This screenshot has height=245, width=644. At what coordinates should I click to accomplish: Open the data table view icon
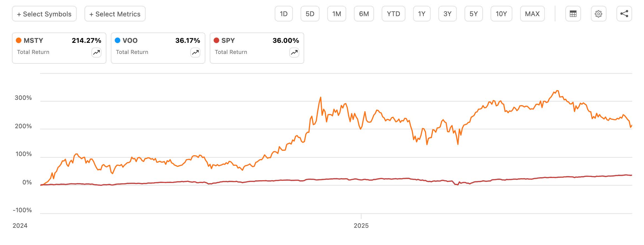[x=573, y=13]
